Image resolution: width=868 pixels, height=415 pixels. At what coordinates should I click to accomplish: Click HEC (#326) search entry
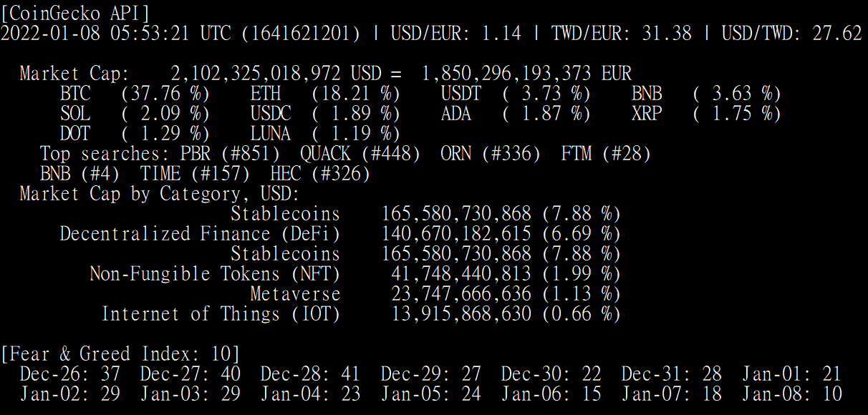[320, 173]
